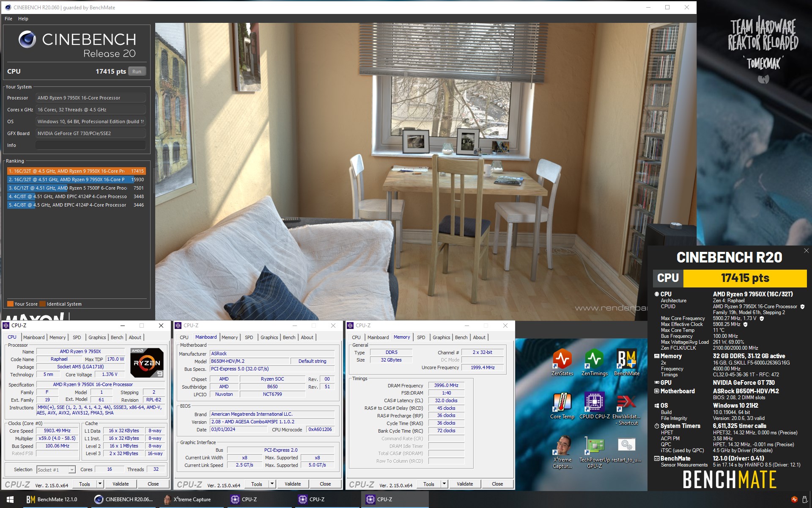This screenshot has height=508, width=812.
Task: Switch to Bench tab in first CPU-Z window
Action: pyautogui.click(x=117, y=337)
